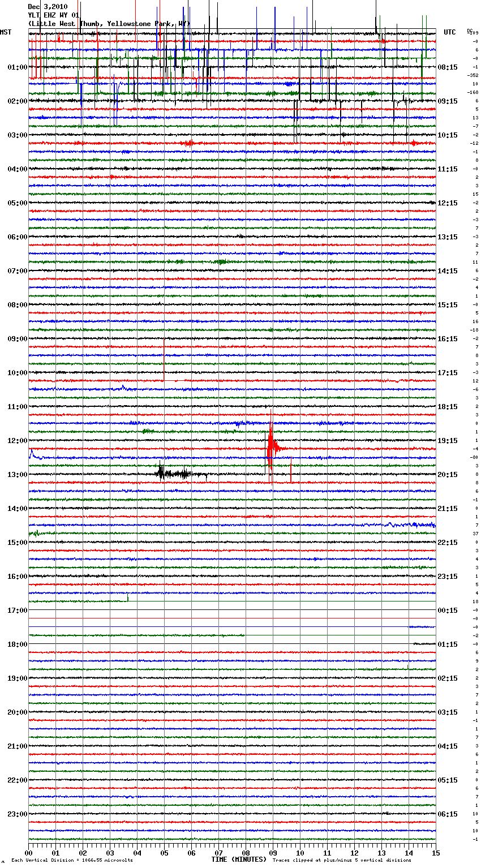Select the 19:00 MST row label

point(18,678)
